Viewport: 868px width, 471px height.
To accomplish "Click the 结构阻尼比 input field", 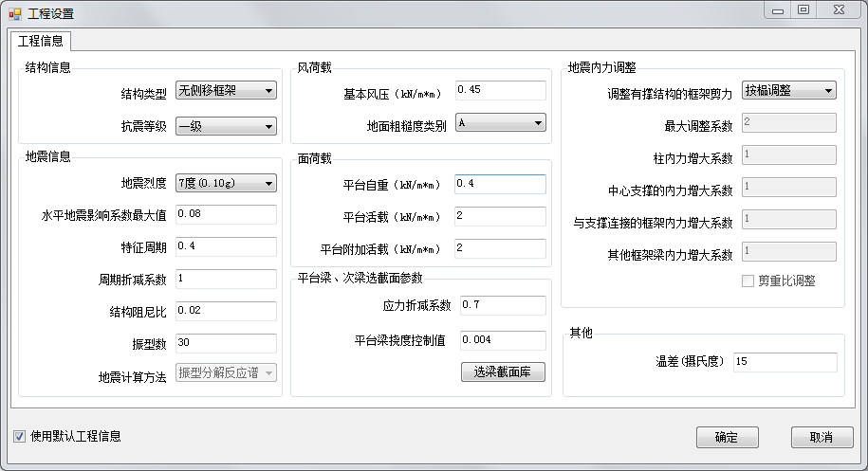I will point(225,311).
